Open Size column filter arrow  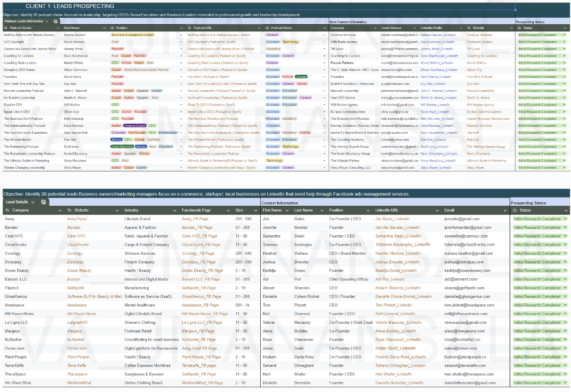tap(255, 210)
